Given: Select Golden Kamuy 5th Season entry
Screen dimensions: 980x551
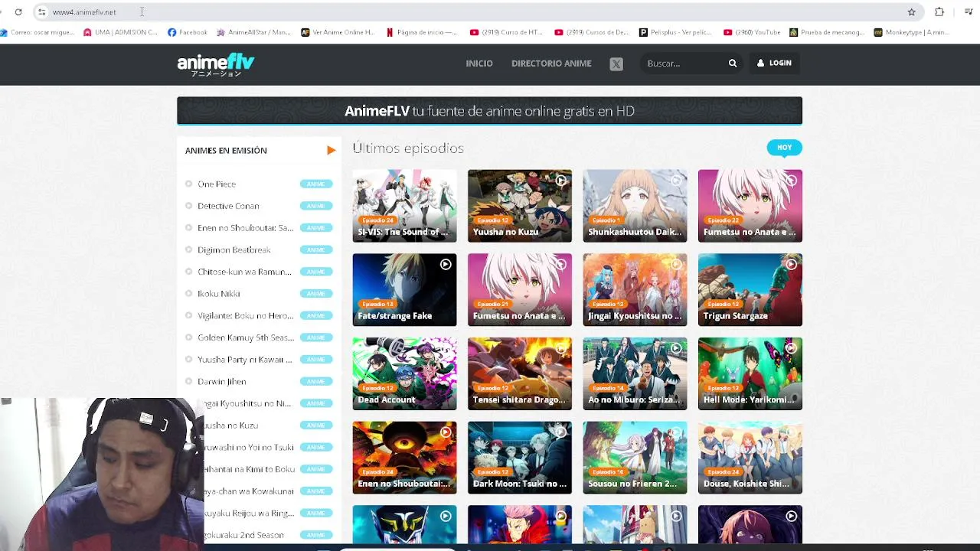Looking at the screenshot, I should 246,337.
